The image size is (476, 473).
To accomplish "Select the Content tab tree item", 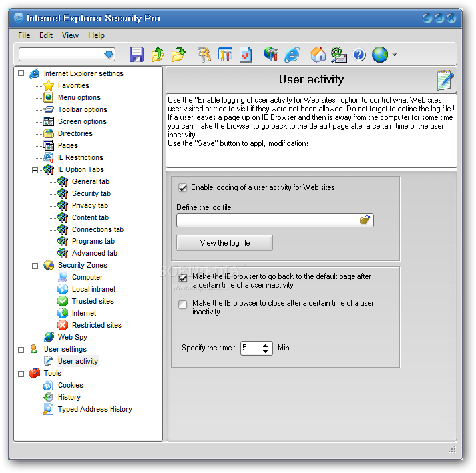I will [90, 217].
